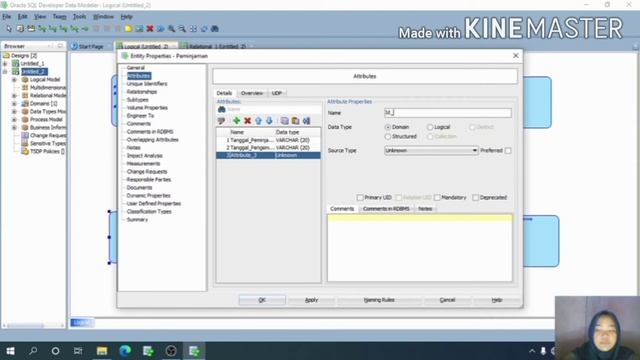Collapse the Untitled_2 design node
The height and width of the screenshot is (360, 640).
[x=5, y=72]
